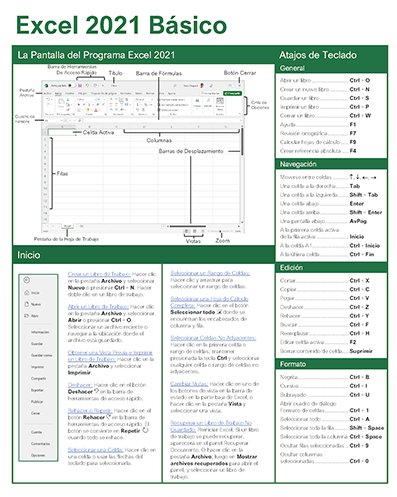The image size is (397, 497).
Task: Click the 'Atajos de Teclado' heading
Action: point(318,55)
